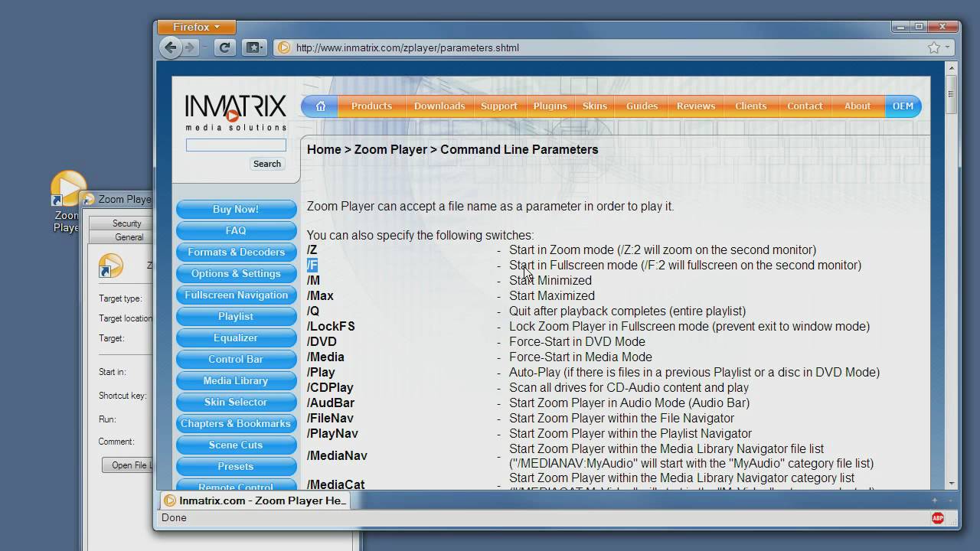The image size is (980, 551).
Task: Click the /LockFS switch text
Action: click(x=331, y=327)
